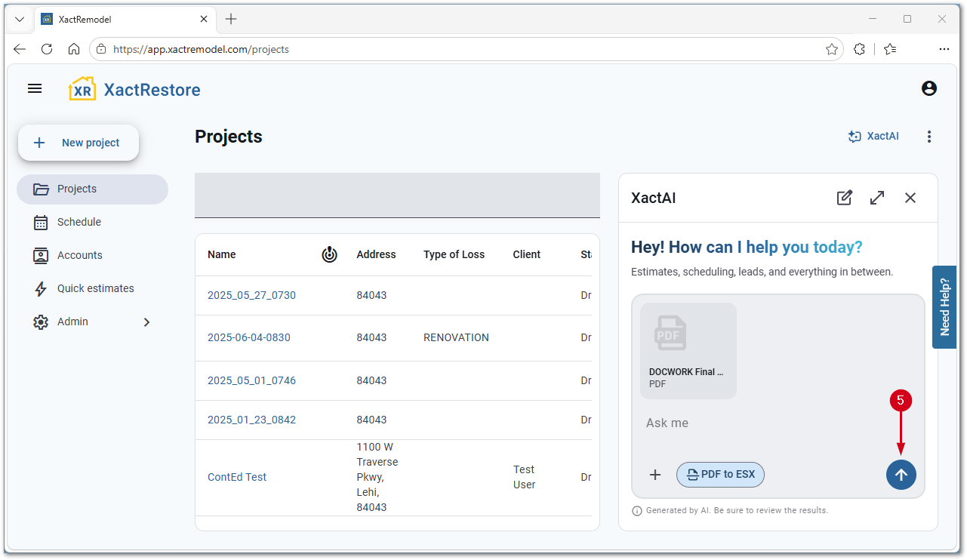Expand the XactAI panel to full size
The height and width of the screenshot is (560, 967).
click(877, 198)
